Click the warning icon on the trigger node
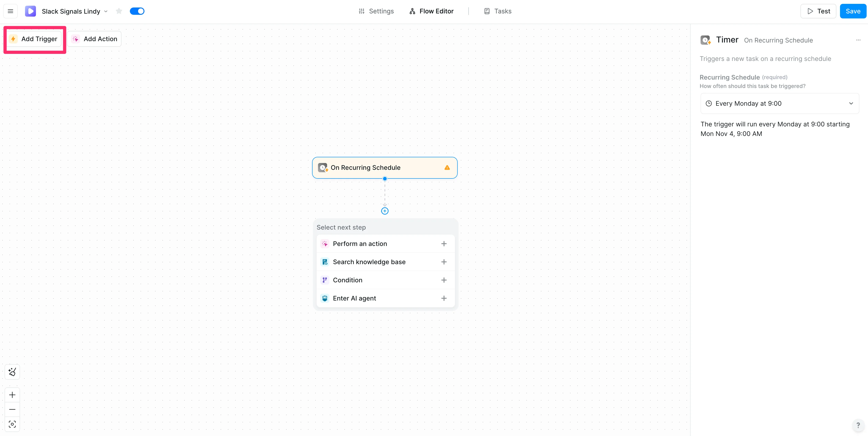Image resolution: width=868 pixels, height=436 pixels. pos(447,168)
